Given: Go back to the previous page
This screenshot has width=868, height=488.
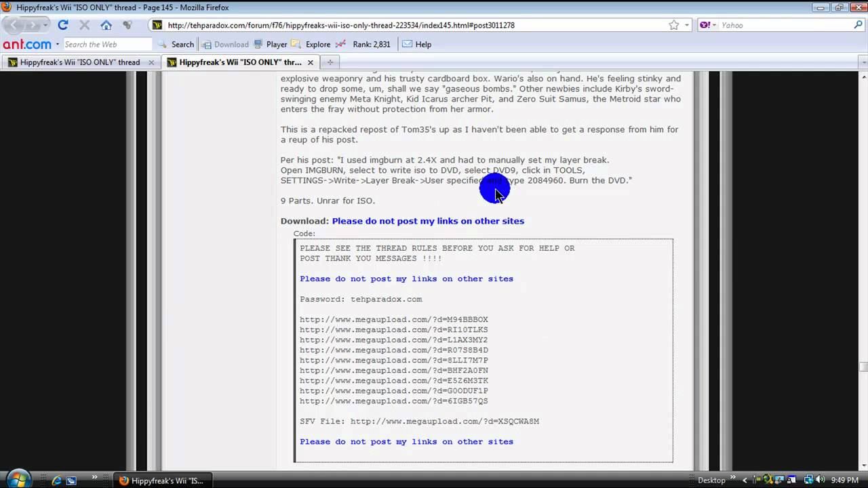Looking at the screenshot, I should pos(15,25).
